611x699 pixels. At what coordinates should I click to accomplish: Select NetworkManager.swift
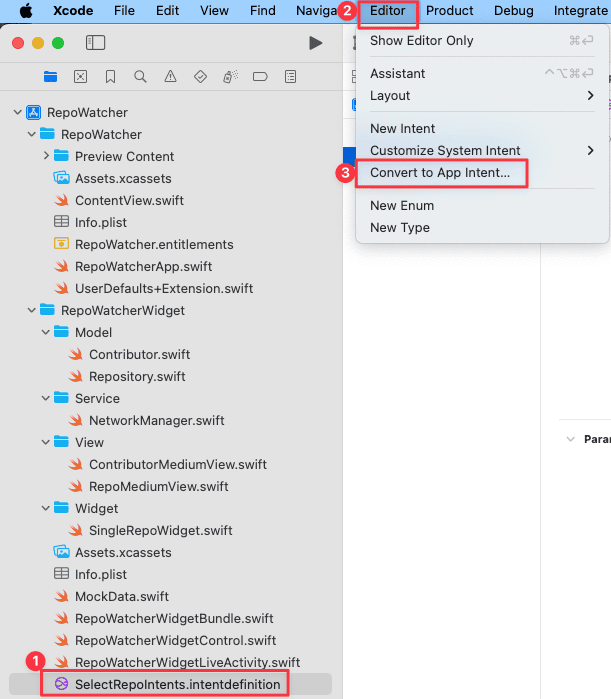(157, 420)
